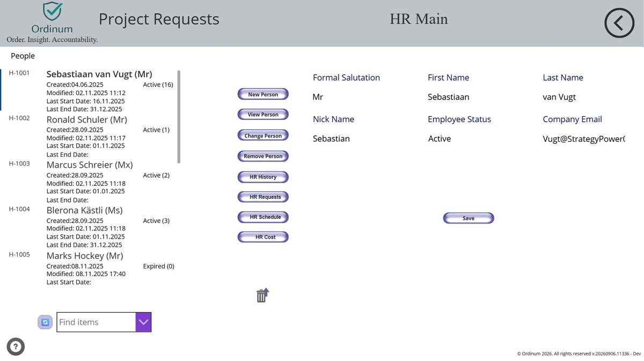Click the refresh icon beside Find items
The image size is (644, 361).
point(45,322)
